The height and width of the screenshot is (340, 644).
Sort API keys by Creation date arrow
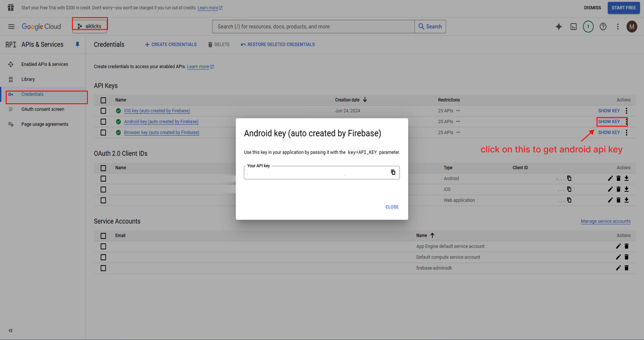pos(365,100)
